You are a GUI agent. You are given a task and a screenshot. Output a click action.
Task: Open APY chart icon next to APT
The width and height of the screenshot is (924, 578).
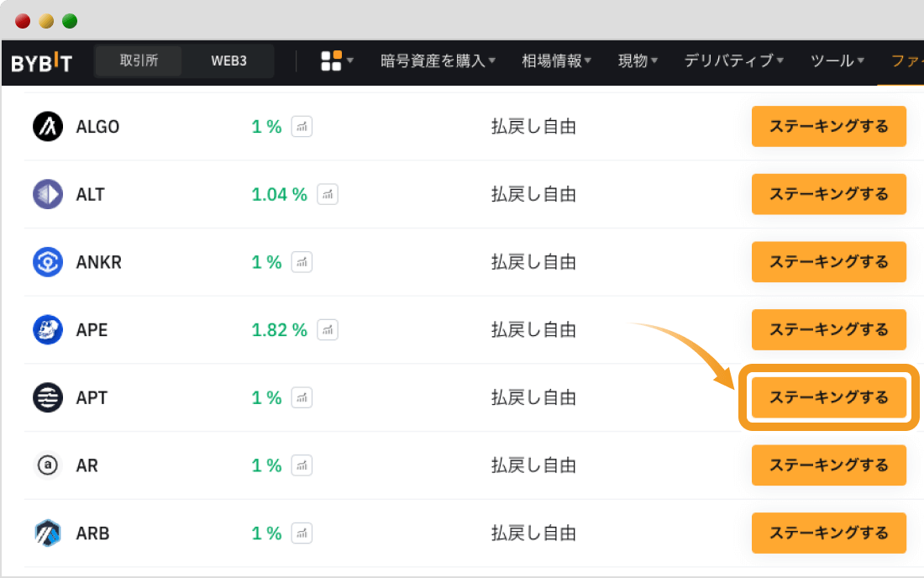302,397
